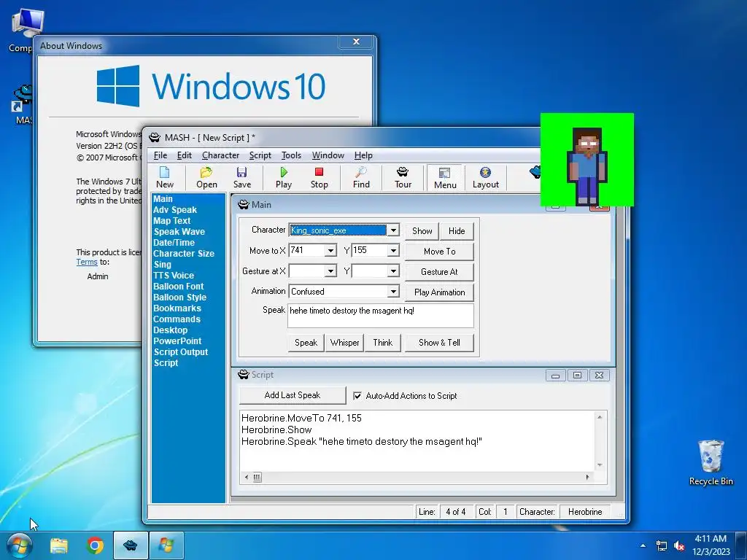Click the Show character button
The height and width of the screenshot is (560, 747).
(x=422, y=231)
